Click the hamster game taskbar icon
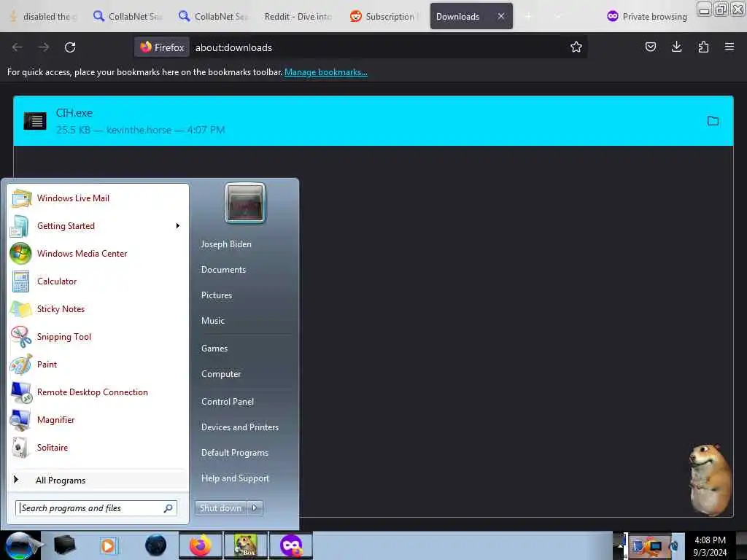Screen dimensions: 747x560 click(x=246, y=545)
